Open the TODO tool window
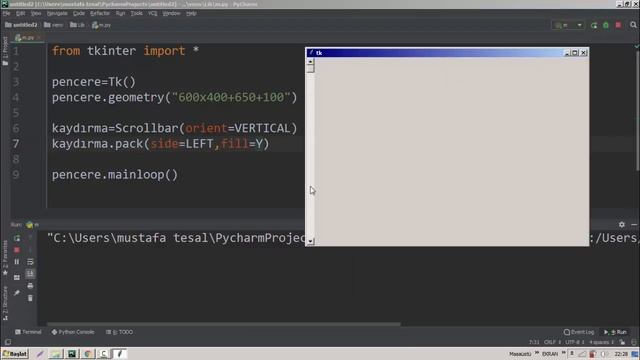Screen dimensions: 640x360 pyautogui.click(x=120, y=332)
